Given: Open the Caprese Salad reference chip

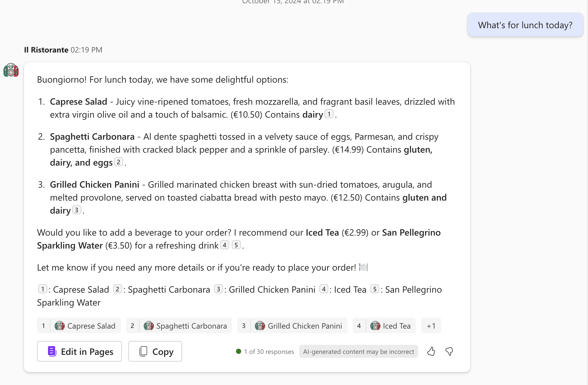Looking at the screenshot, I should 79,326.
